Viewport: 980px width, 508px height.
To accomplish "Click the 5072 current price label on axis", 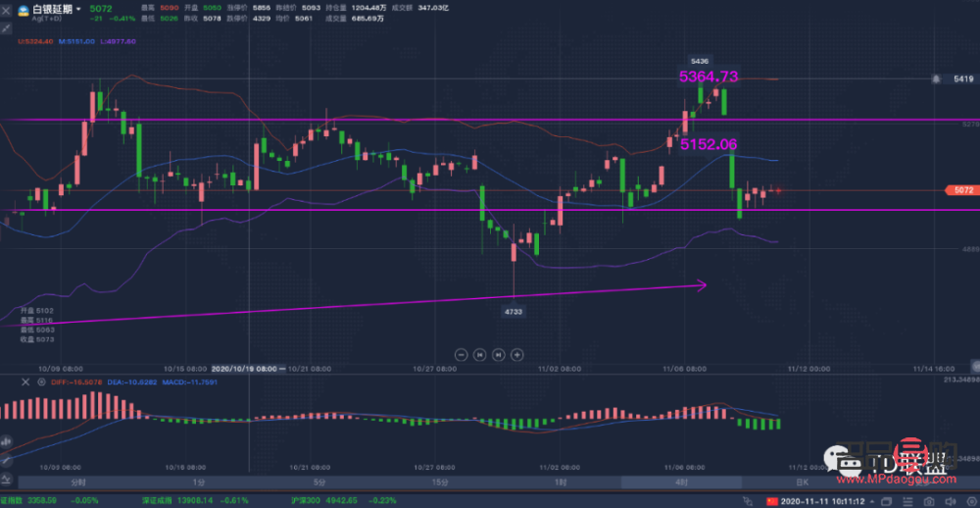I will pyautogui.click(x=962, y=190).
